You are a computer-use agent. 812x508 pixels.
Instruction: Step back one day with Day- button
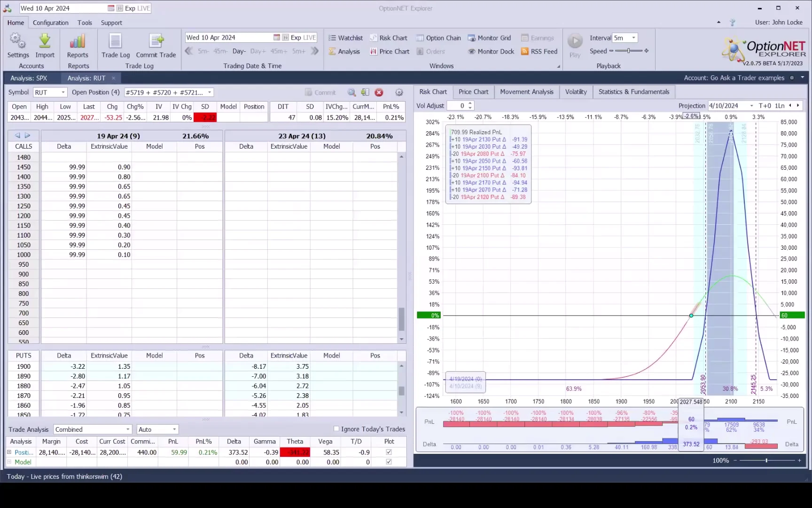(239, 51)
